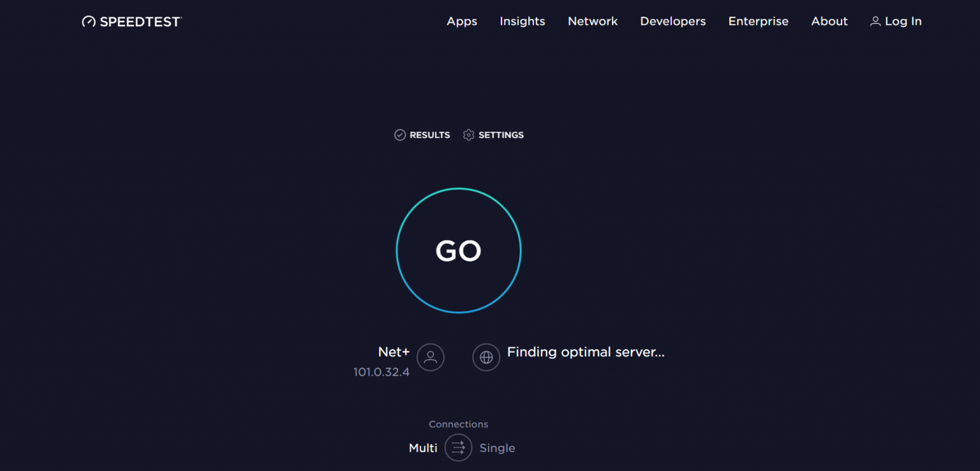The width and height of the screenshot is (980, 471).
Task: Switch connection mode to Single
Action: (x=498, y=447)
